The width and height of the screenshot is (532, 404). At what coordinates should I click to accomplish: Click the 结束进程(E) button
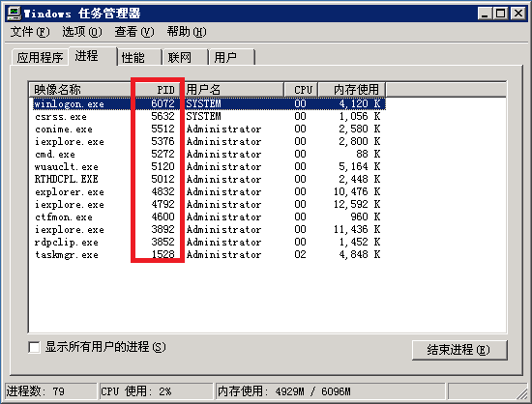[459, 350]
